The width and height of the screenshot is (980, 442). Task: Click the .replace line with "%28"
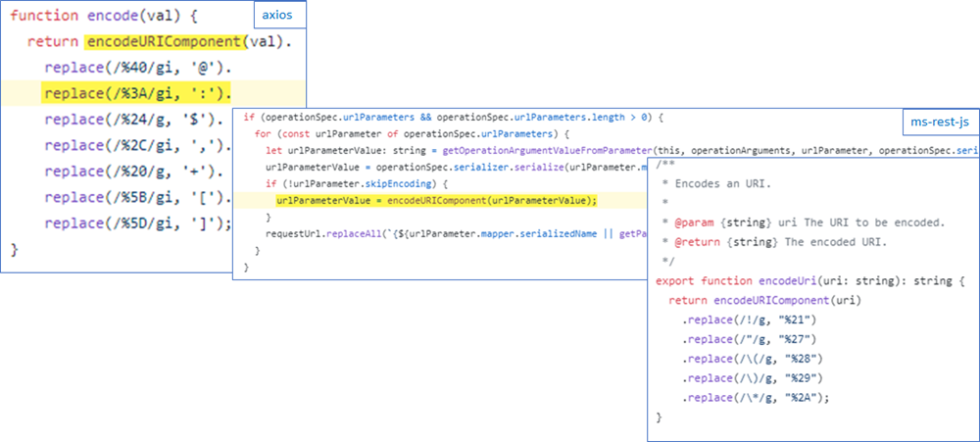753,359
